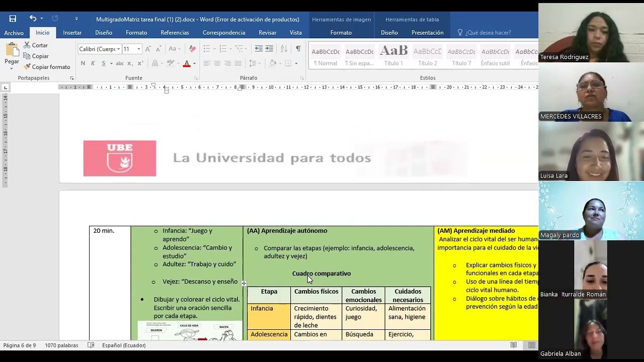Apply shading paint bucket
This screenshot has height=362, width=644.
point(272,63)
